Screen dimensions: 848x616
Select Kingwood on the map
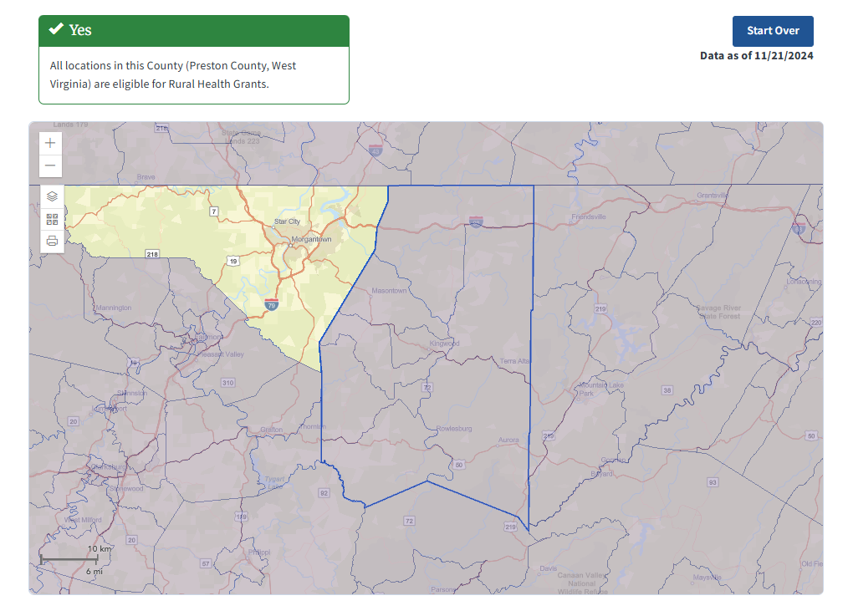click(x=444, y=344)
